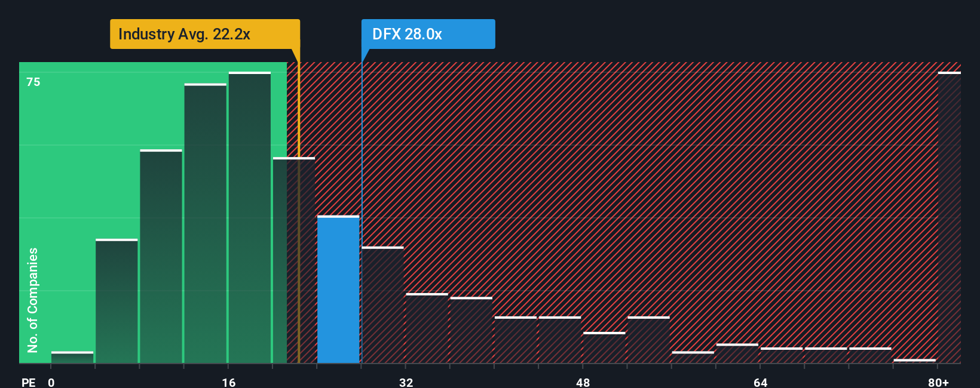Click the x-axis label 64
Image resolution: width=980 pixels, height=388 pixels.
(x=760, y=382)
